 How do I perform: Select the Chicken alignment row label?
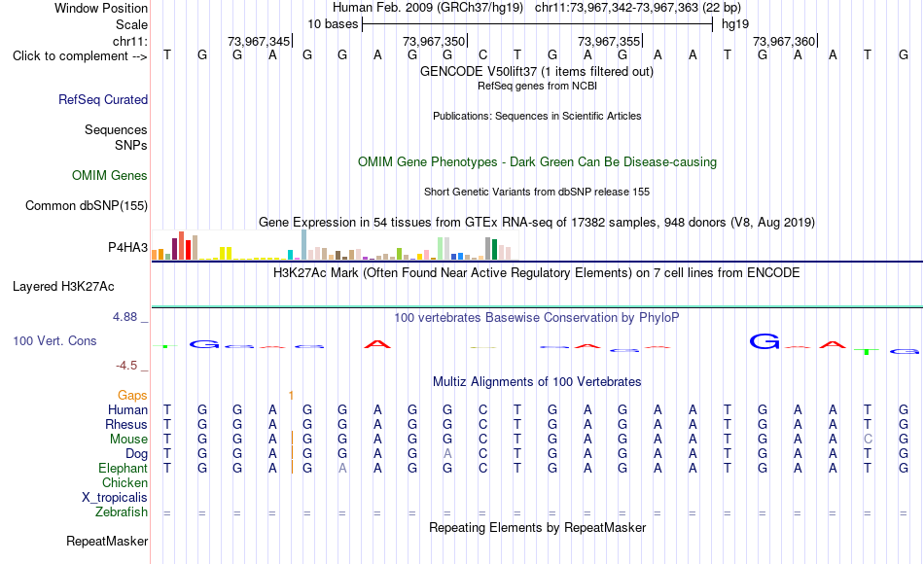(x=124, y=482)
